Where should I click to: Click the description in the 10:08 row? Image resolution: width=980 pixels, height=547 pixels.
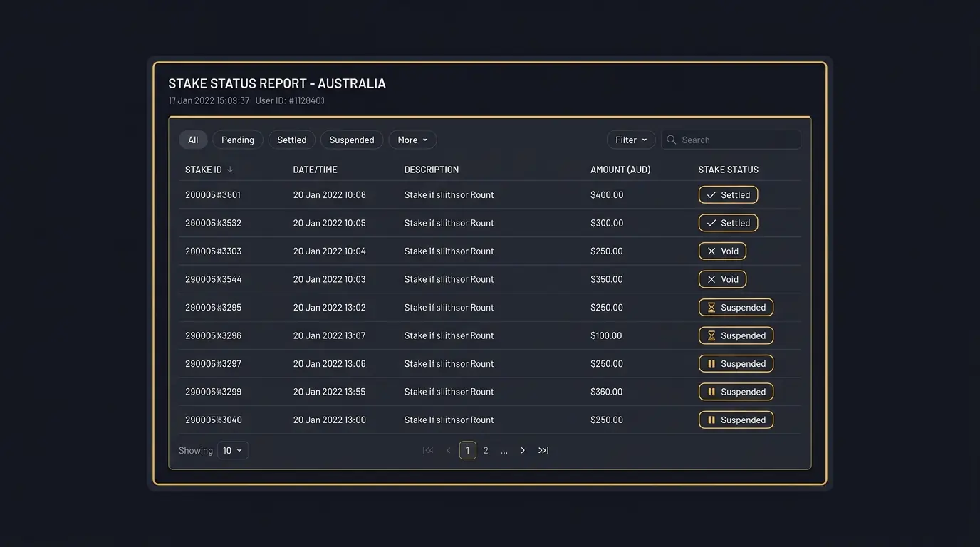(x=449, y=194)
